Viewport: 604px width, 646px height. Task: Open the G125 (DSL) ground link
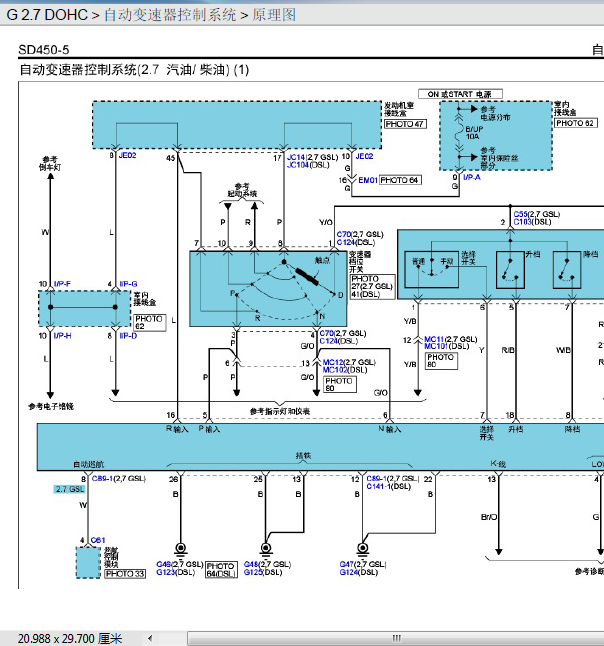[253, 572]
